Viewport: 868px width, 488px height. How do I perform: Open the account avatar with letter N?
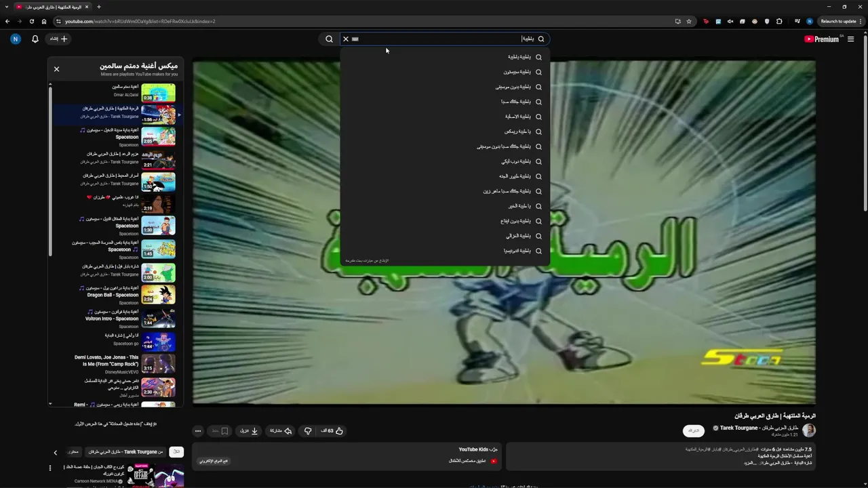pos(16,39)
